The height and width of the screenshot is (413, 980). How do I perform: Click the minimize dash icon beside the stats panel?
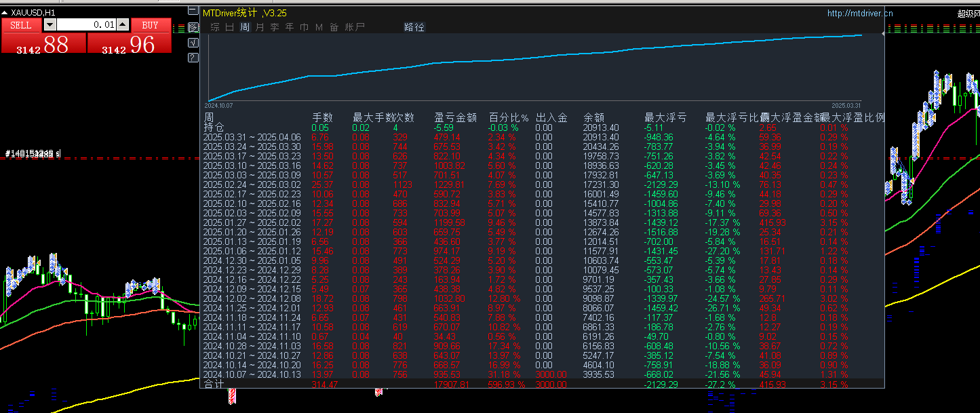pyautogui.click(x=193, y=10)
